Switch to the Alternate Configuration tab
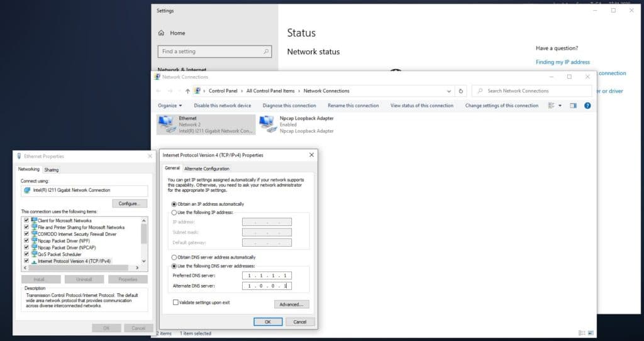Screen dimensions: 644x341 [x=206, y=169]
